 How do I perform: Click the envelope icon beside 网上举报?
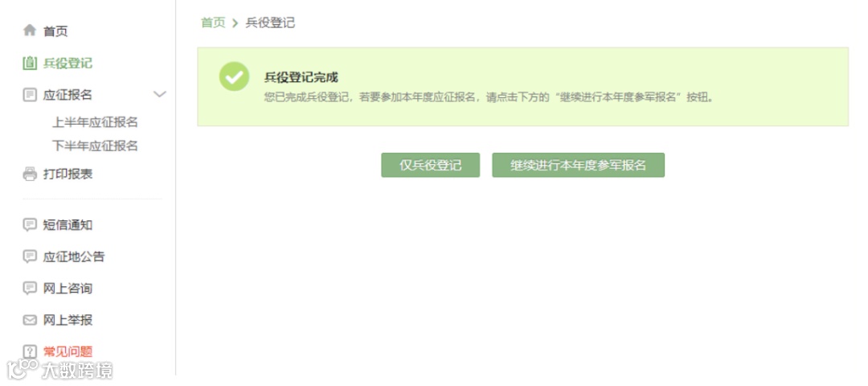pyautogui.click(x=30, y=320)
